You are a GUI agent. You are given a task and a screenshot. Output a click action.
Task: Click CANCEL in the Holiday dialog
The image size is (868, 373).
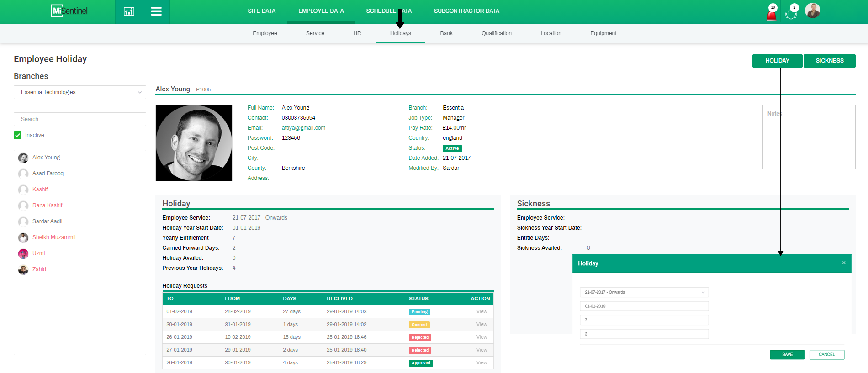tap(826, 355)
